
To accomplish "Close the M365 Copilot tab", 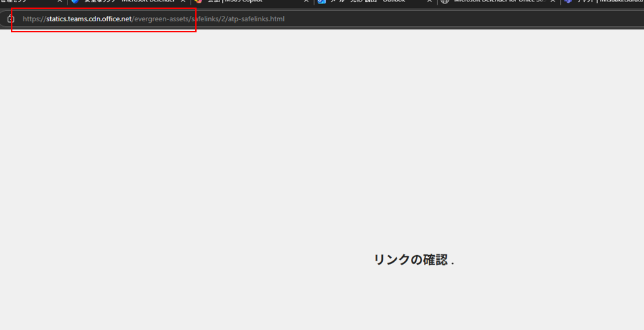I will (x=306, y=1).
